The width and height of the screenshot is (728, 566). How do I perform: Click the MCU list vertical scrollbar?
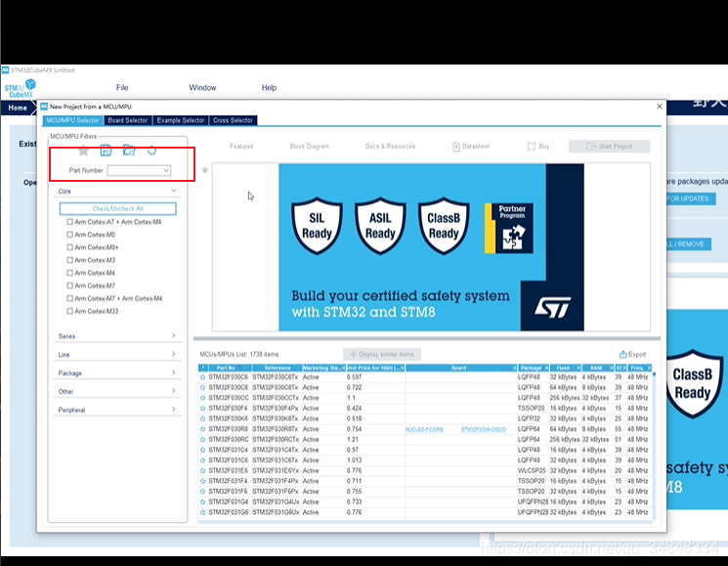654,446
